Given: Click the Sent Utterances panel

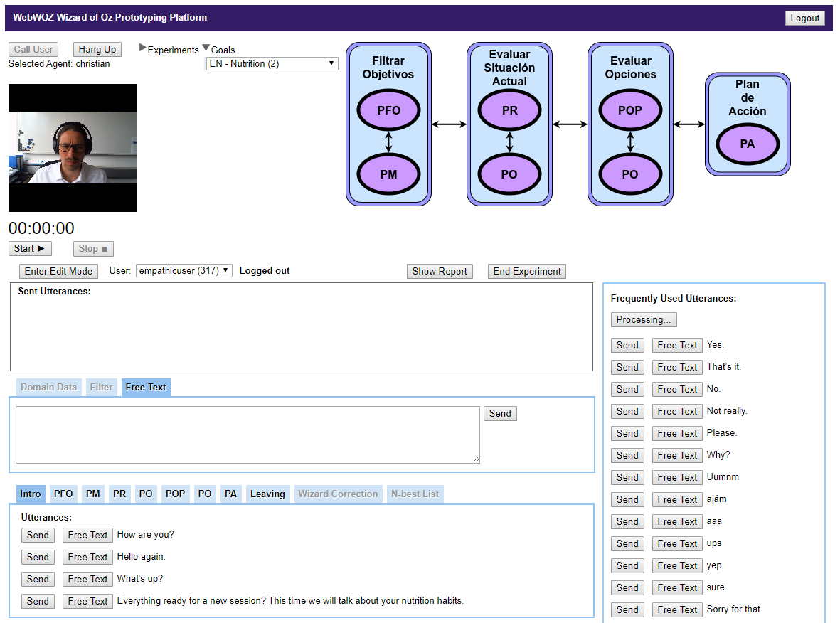Looking at the screenshot, I should 302,326.
